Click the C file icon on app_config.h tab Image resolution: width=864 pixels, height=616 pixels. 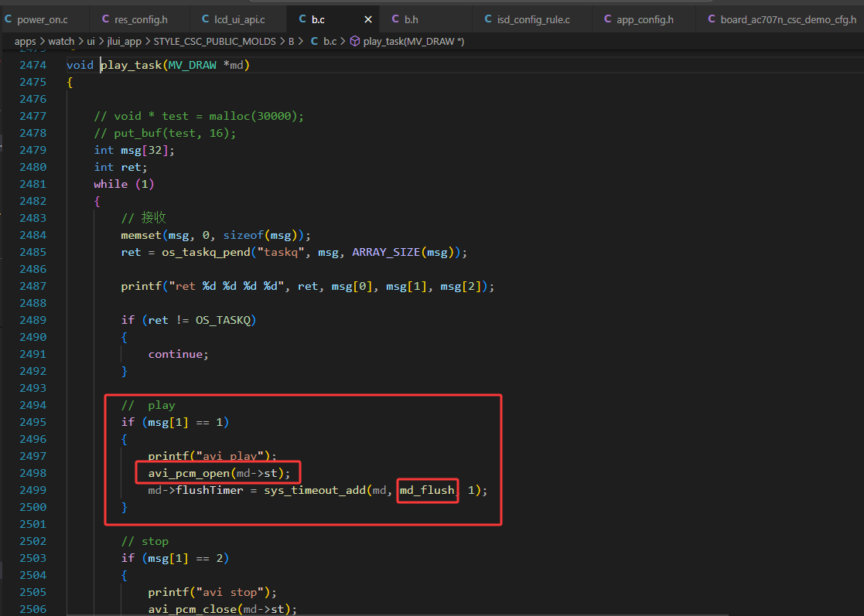pos(608,19)
